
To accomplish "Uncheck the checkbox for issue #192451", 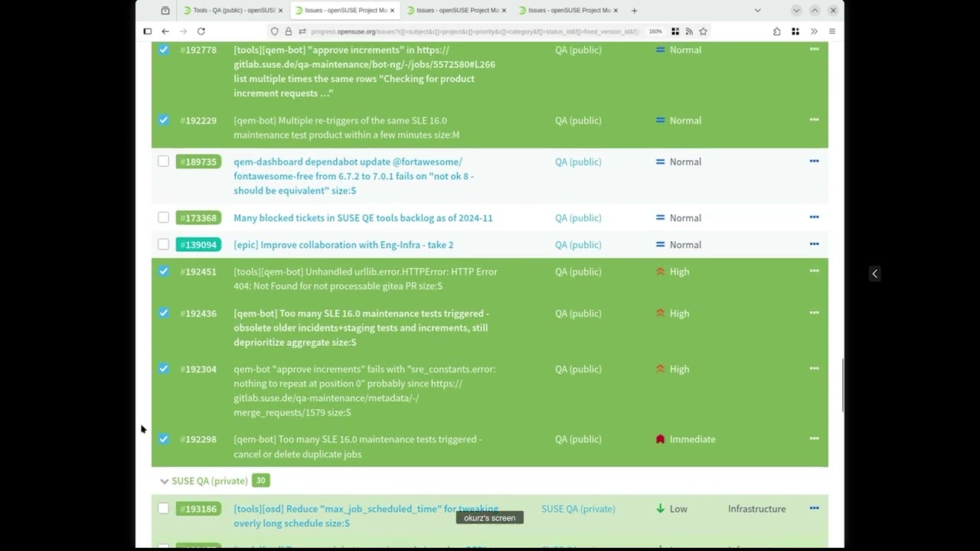I will [x=163, y=272].
